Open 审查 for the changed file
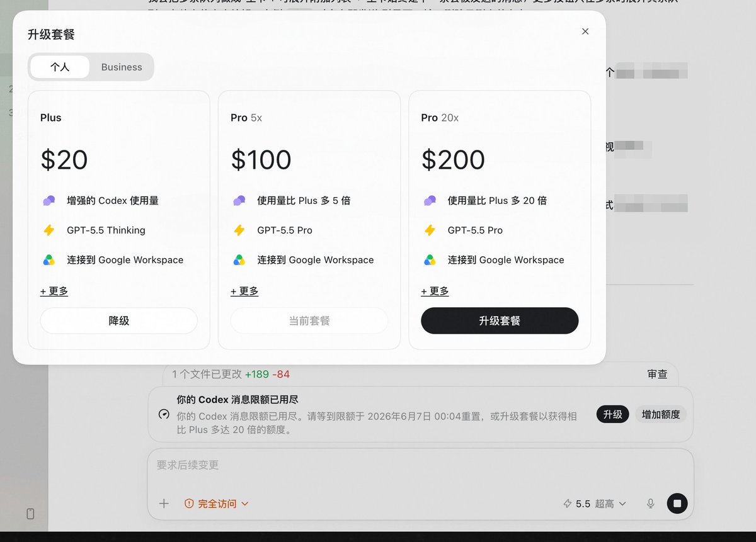The height and width of the screenshot is (542, 756). 657,374
